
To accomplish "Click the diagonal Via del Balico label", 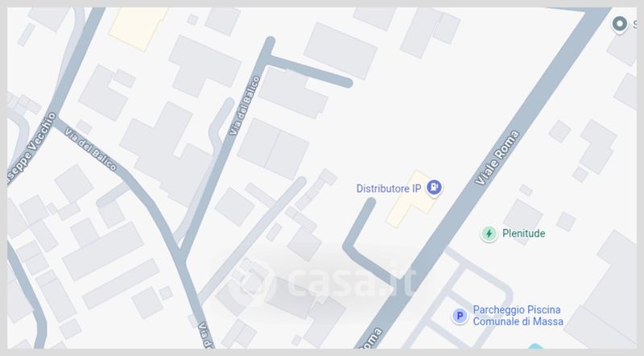I will coord(91,150).
